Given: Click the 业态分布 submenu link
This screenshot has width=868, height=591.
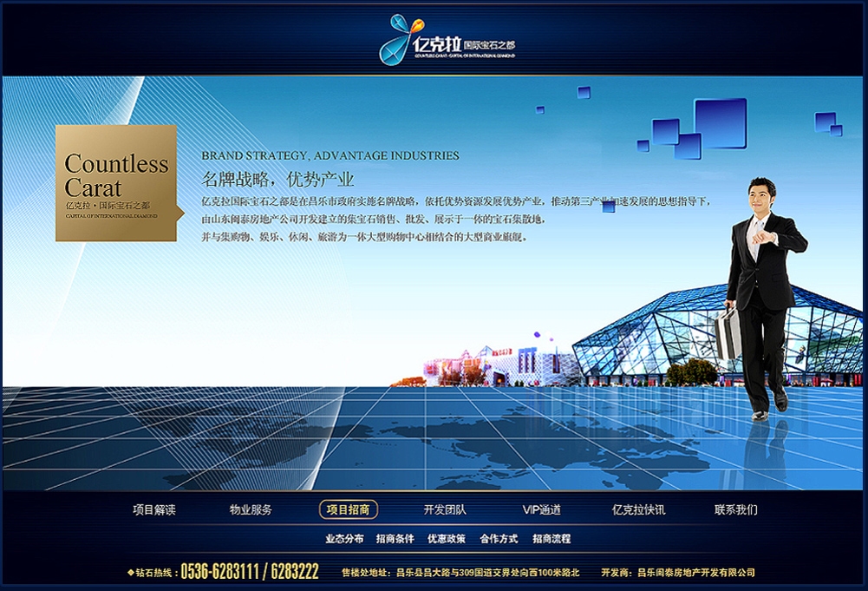Looking at the screenshot, I should [344, 539].
